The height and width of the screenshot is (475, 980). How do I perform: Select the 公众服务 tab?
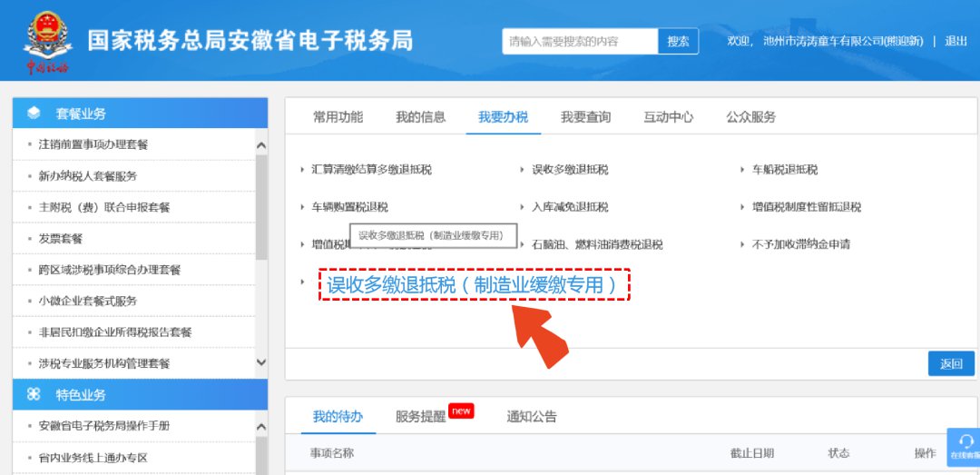(750, 117)
